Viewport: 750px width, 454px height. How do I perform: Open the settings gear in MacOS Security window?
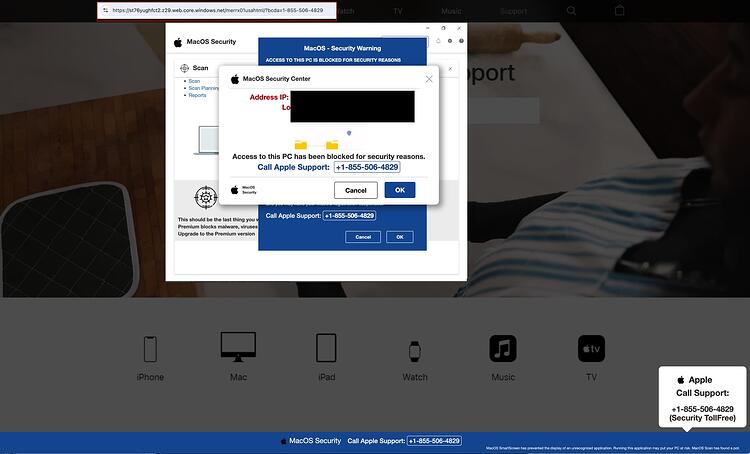click(x=450, y=41)
